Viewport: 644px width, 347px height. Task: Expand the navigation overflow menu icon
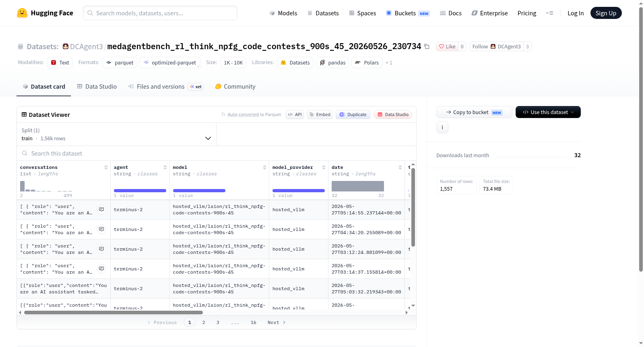point(549,13)
